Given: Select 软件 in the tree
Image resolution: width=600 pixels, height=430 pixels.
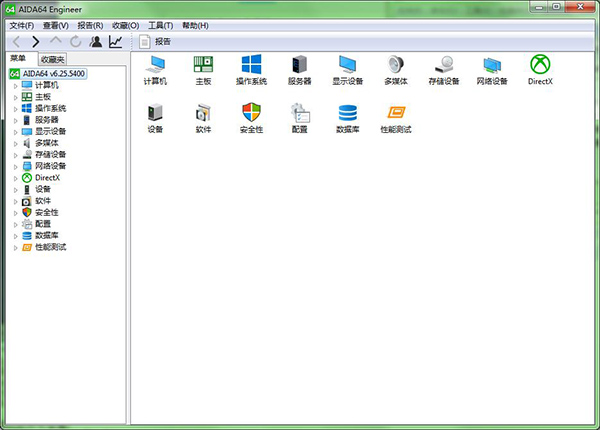Looking at the screenshot, I should click(x=43, y=201).
